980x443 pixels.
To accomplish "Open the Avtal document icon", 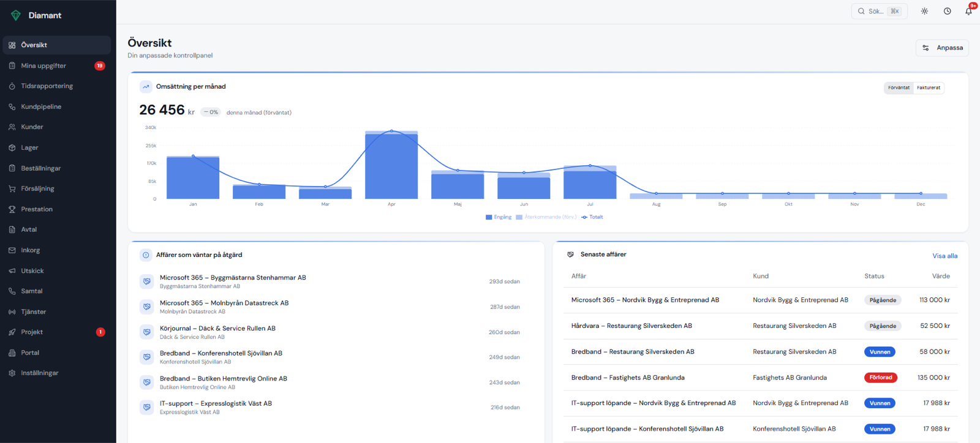I will tap(12, 229).
